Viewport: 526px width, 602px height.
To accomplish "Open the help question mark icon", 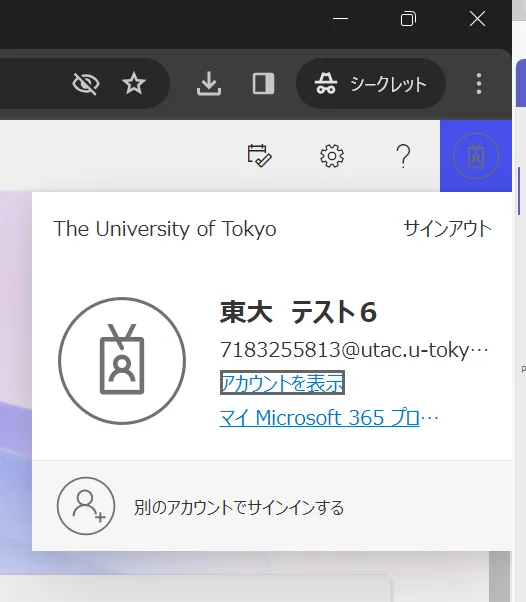I will click(x=403, y=156).
